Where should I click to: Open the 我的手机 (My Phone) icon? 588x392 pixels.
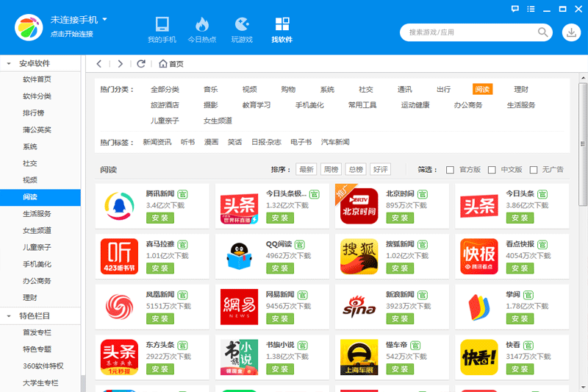tap(162, 24)
